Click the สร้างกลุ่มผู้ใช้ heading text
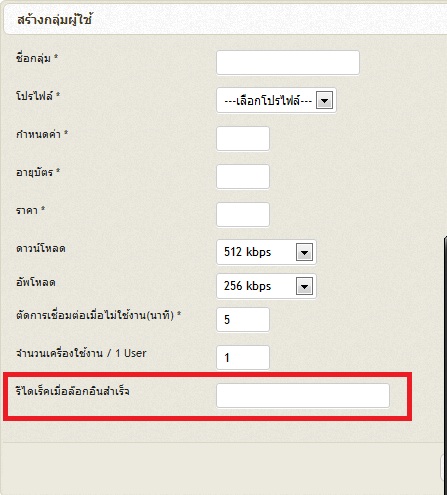Screen dimensions: 447x495 (54, 20)
